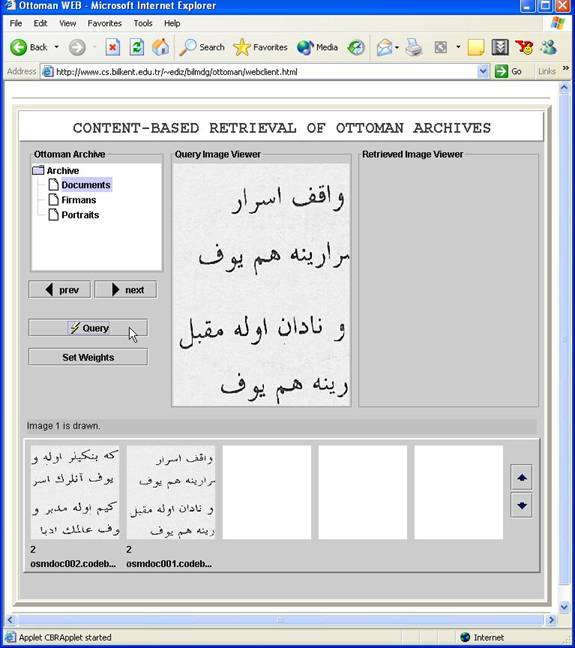Click the 'Image 1 is drawn.' status text
The height and width of the screenshot is (648, 575).
pyautogui.click(x=63, y=426)
